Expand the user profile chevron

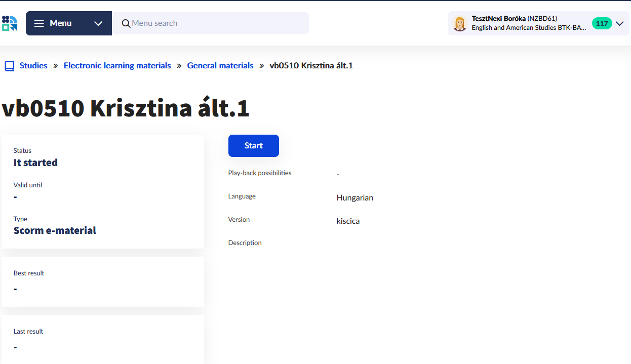point(619,23)
